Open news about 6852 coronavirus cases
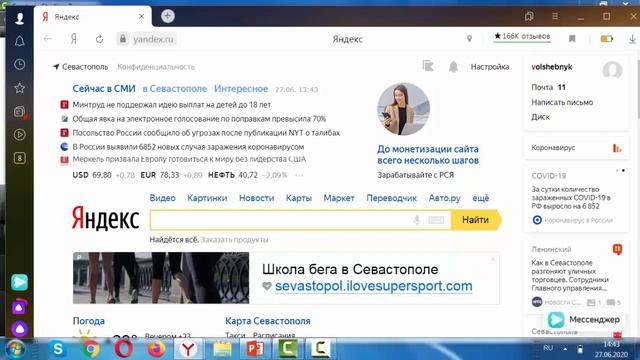Screen dimensions: 640x360 pos(188,147)
